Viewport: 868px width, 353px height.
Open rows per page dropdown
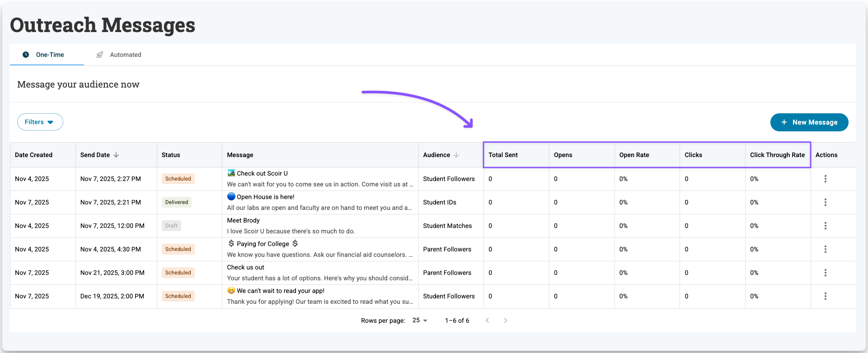coord(420,320)
